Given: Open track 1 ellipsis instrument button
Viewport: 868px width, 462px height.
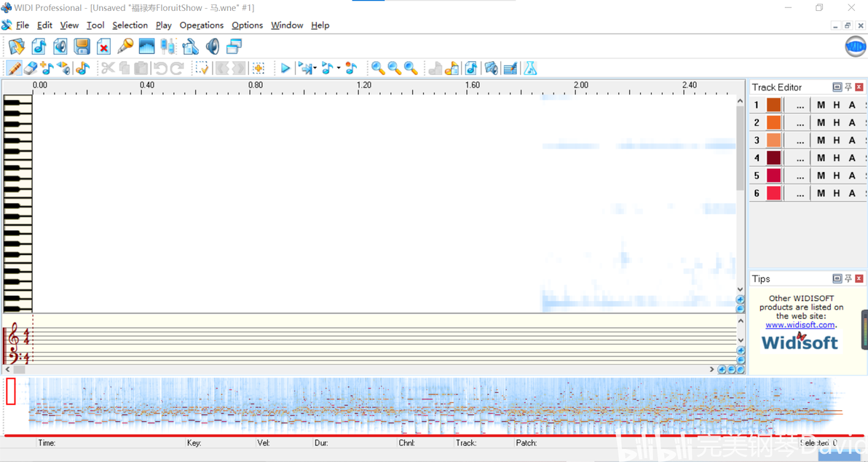Looking at the screenshot, I should tap(800, 105).
